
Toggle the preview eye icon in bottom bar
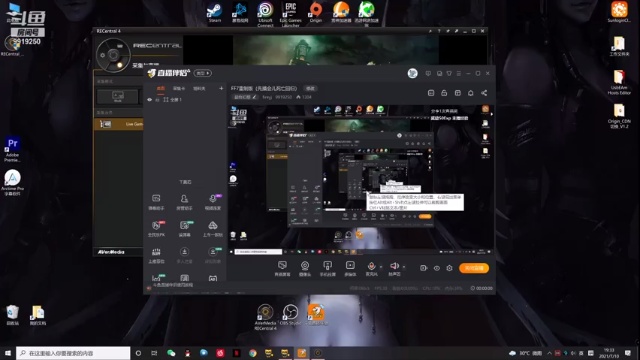437,268
